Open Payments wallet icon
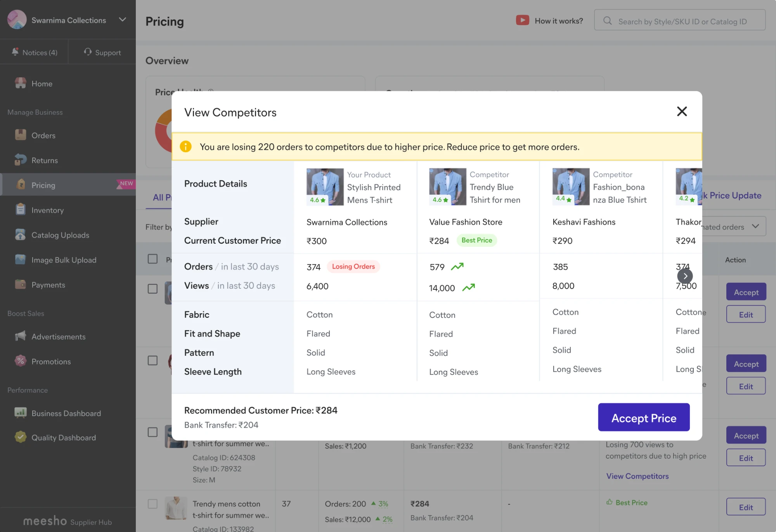776x532 pixels. (x=20, y=284)
